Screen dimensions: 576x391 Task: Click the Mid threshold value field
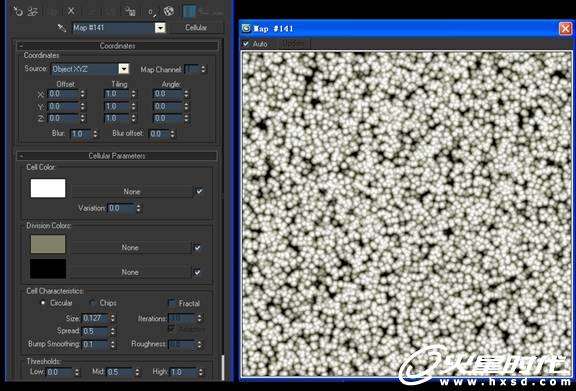pos(120,372)
